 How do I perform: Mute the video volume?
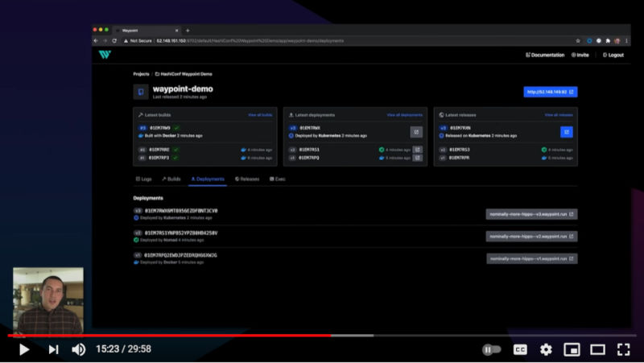(78, 349)
